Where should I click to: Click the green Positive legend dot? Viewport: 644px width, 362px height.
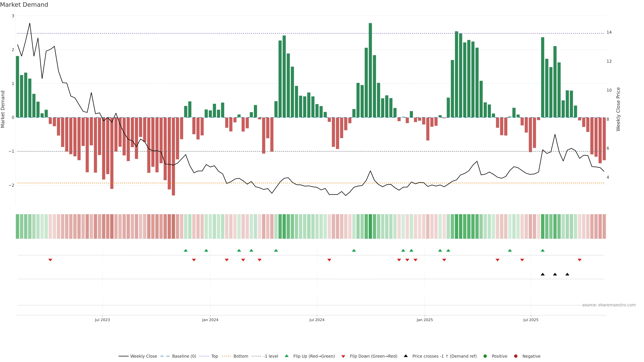pos(485,356)
